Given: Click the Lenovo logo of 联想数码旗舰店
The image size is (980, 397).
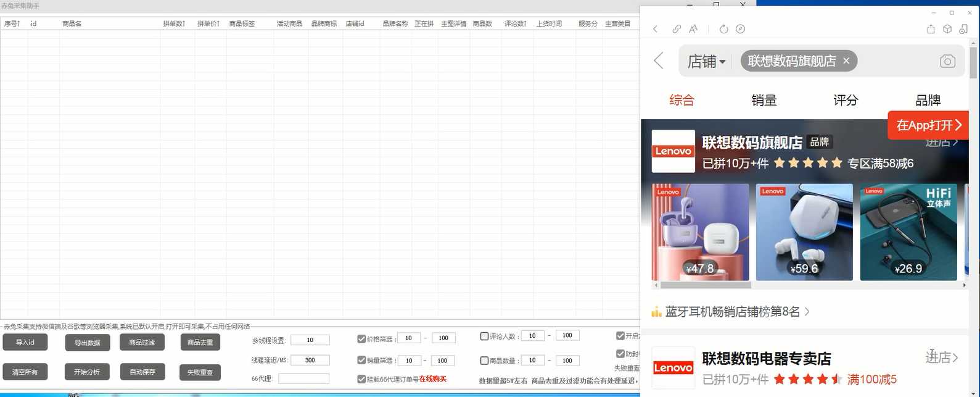Looking at the screenshot, I should coord(673,151).
